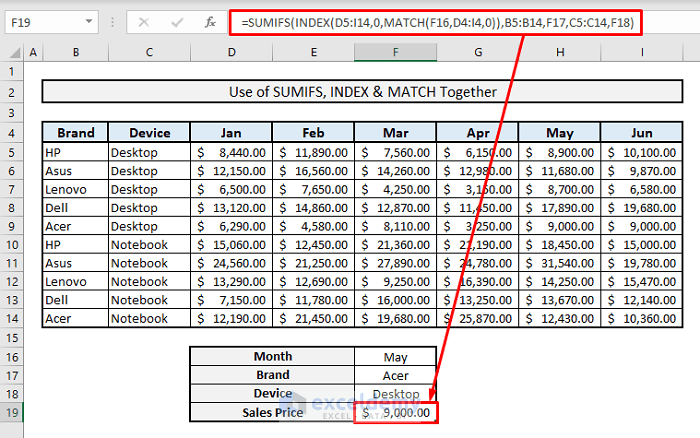700x438 pixels.
Task: Select column D header
Action: coord(231,52)
